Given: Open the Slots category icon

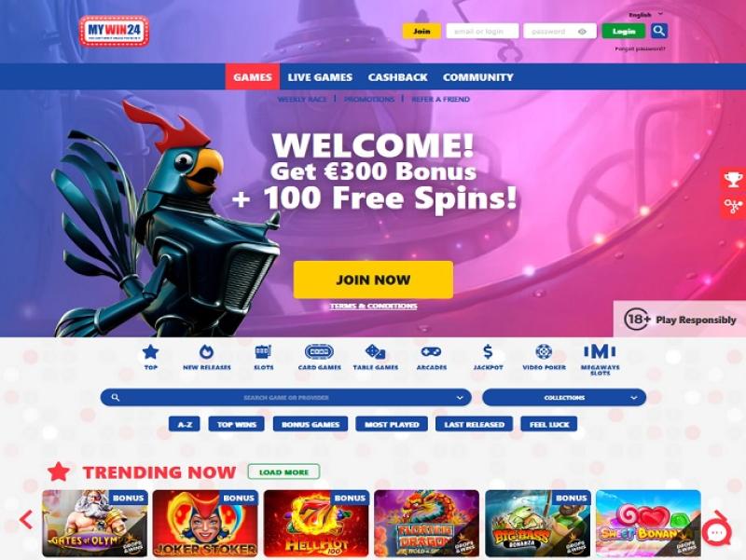Looking at the screenshot, I should pyautogui.click(x=263, y=352).
